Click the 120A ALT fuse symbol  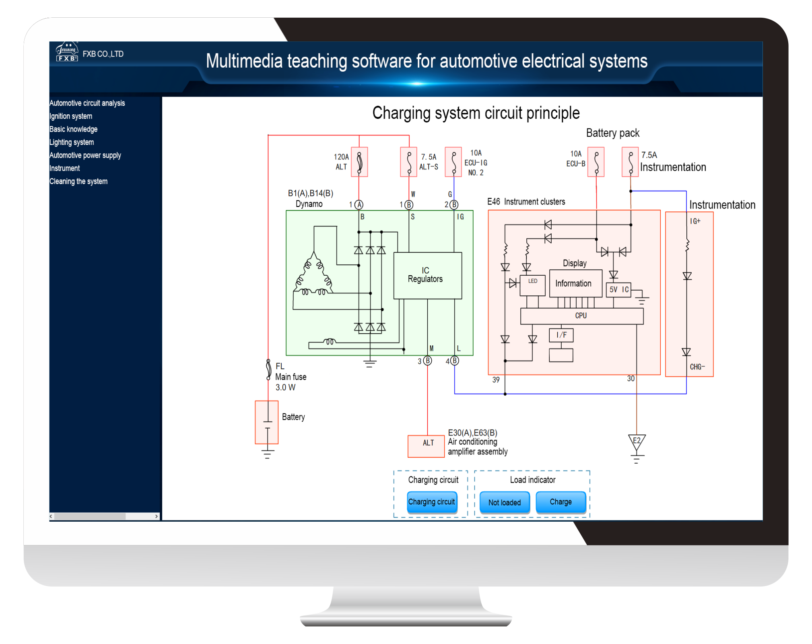359,162
